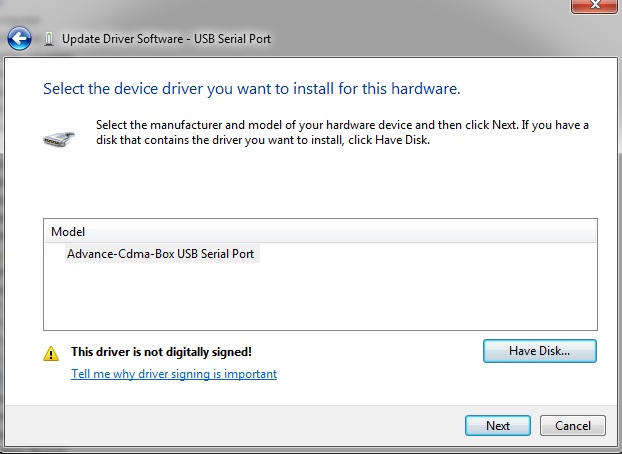The width and height of the screenshot is (622, 454).
Task: Cancel the driver installation
Action: [x=572, y=426]
